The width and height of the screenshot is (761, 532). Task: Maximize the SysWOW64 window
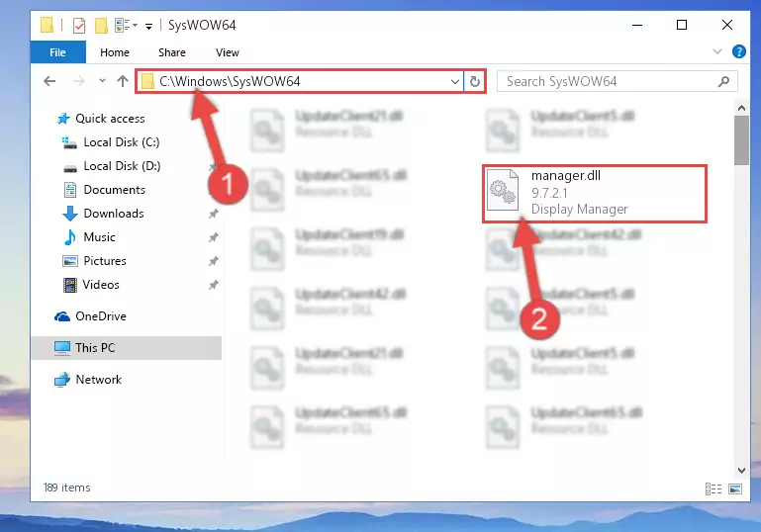682,25
